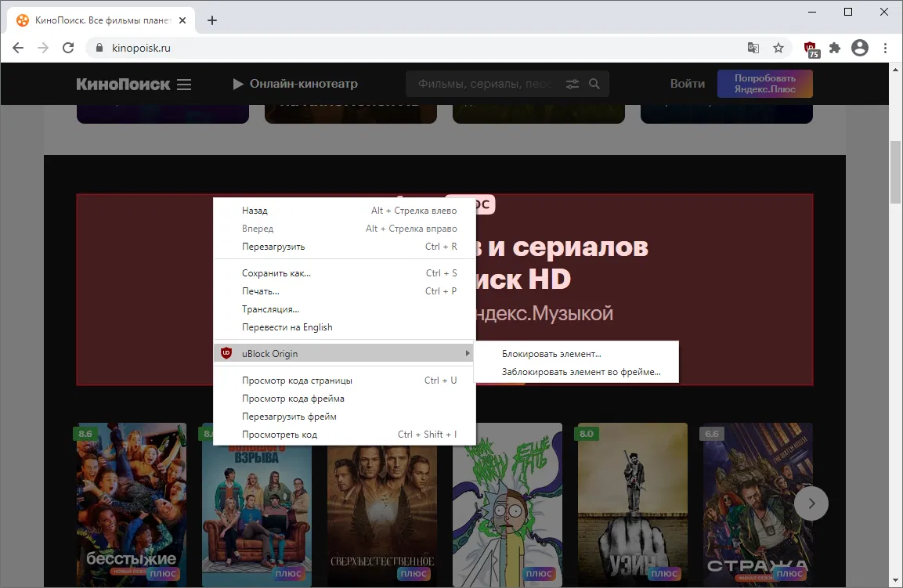Select Перезагрузить фрейм
This screenshot has height=588, width=903.
(x=345, y=417)
